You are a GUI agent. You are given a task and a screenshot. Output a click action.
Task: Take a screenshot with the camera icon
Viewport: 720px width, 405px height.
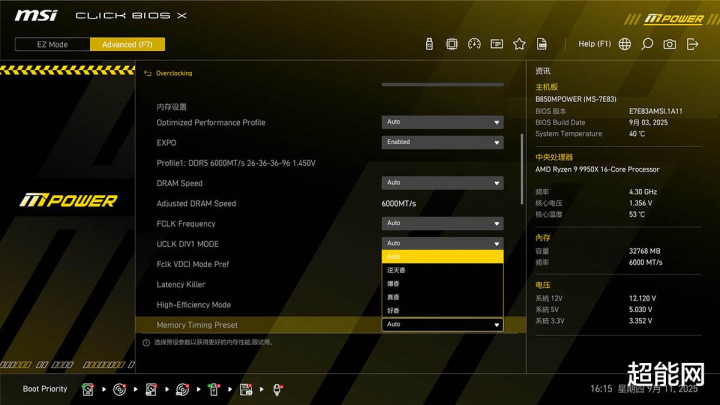click(x=669, y=44)
